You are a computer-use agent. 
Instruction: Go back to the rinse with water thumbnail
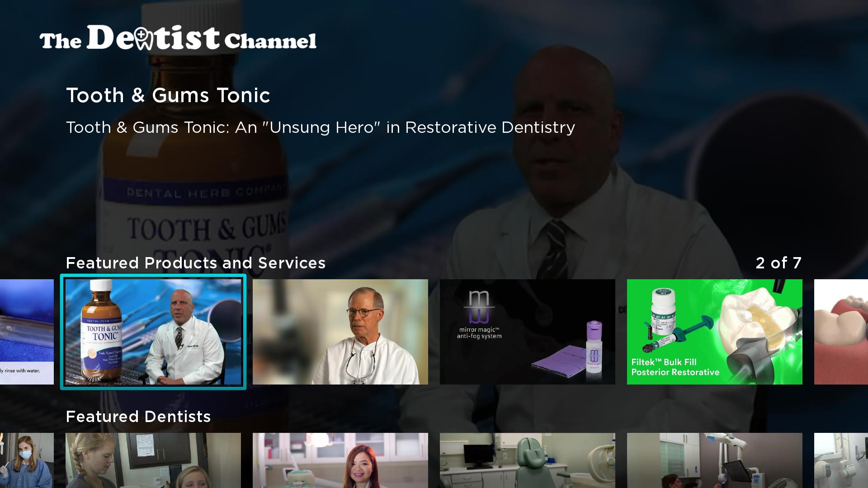(x=27, y=332)
